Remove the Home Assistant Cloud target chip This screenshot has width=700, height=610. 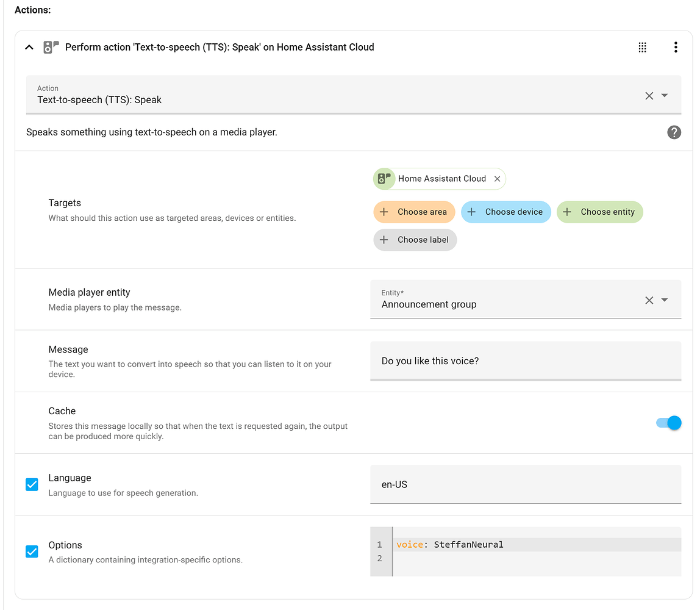(497, 179)
